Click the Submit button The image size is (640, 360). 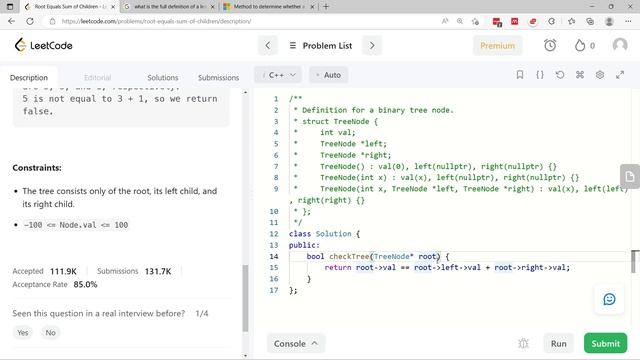[605, 344]
